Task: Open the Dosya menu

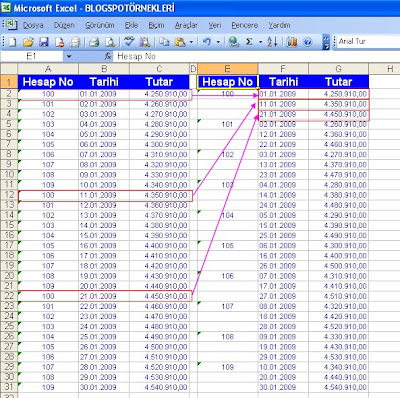Action: [x=33, y=25]
